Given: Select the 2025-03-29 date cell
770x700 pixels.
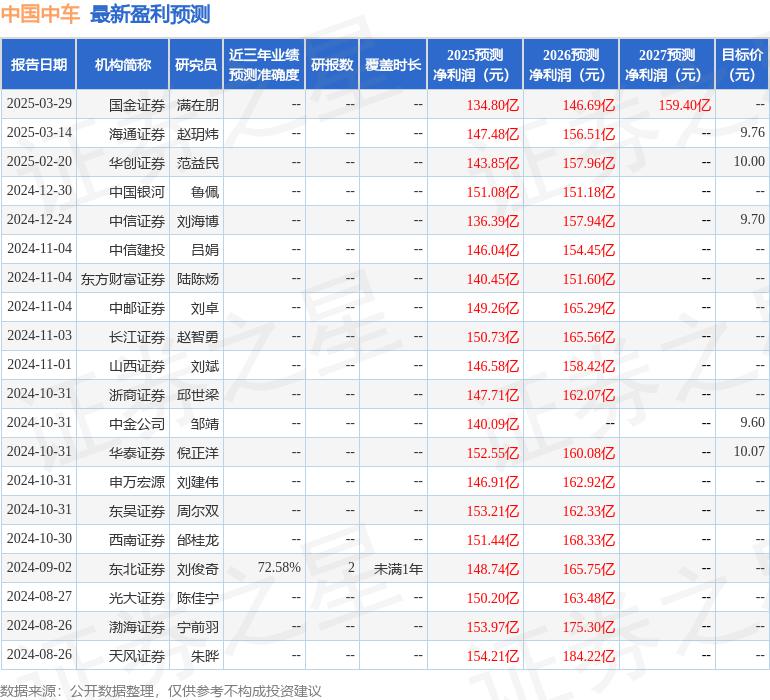Looking at the screenshot, I should pyautogui.click(x=39, y=104).
